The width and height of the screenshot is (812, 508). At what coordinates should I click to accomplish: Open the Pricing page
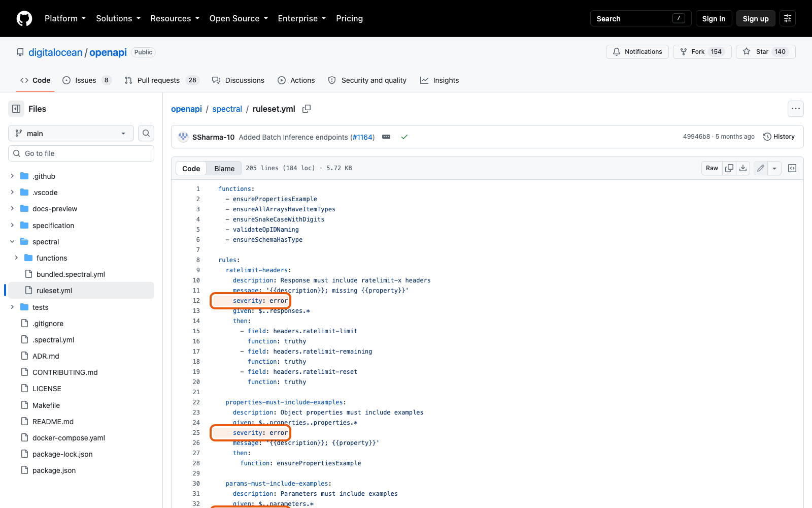point(349,18)
